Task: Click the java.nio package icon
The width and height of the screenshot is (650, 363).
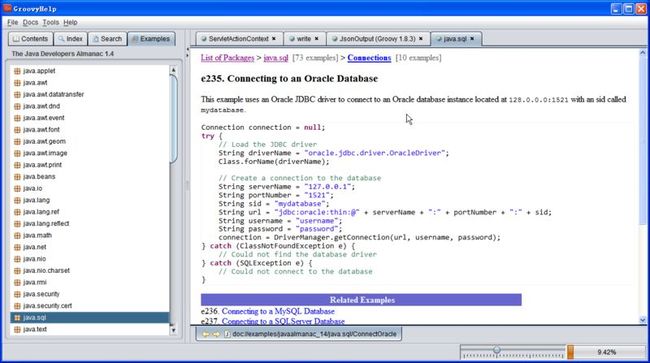Action: click(x=17, y=259)
